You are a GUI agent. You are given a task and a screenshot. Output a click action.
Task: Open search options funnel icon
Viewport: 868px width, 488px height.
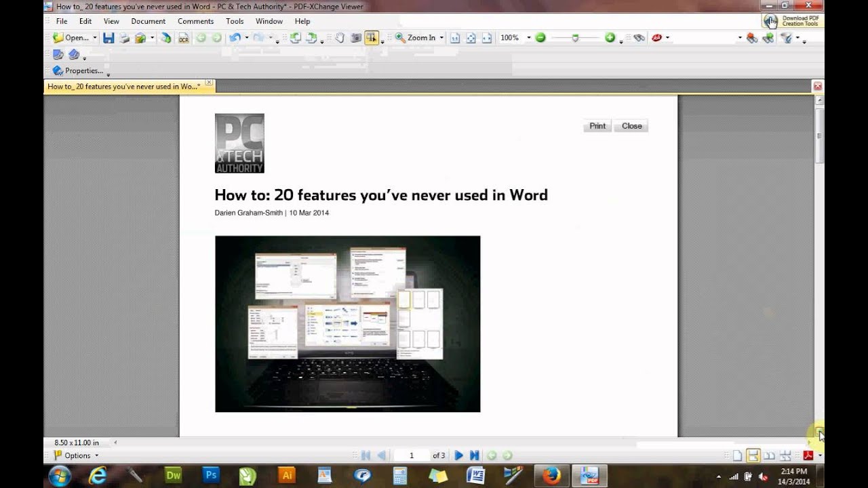click(786, 38)
